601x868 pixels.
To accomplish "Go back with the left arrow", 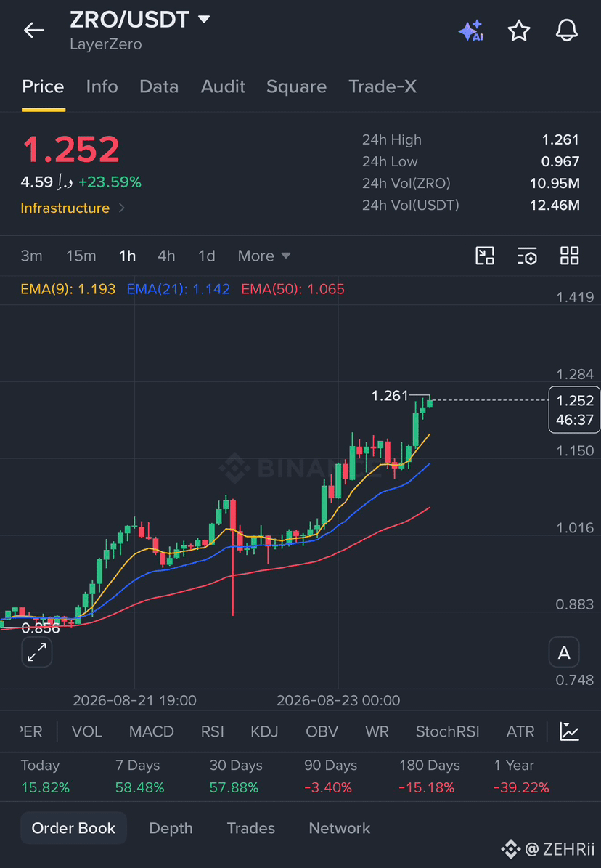I will coord(34,31).
